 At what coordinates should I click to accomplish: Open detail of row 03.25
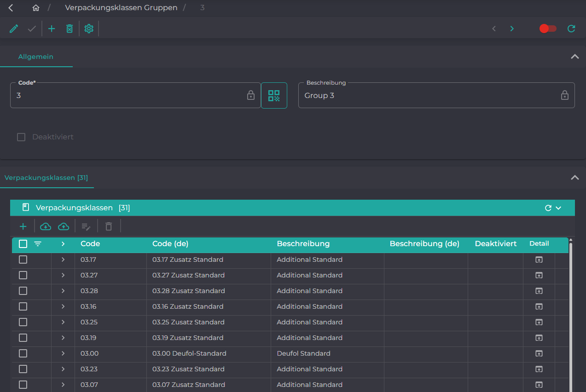(539, 322)
